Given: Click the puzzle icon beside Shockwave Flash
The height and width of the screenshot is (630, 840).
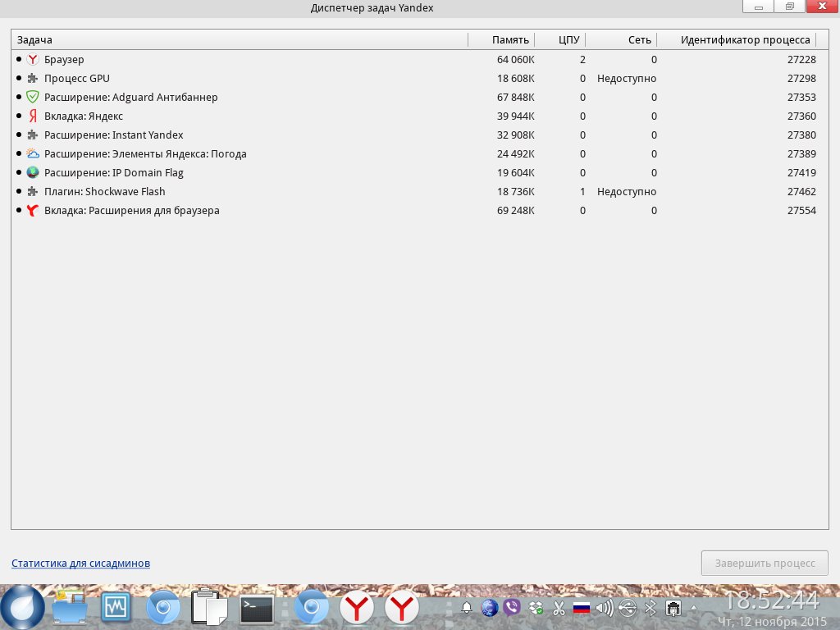Looking at the screenshot, I should pyautogui.click(x=33, y=191).
